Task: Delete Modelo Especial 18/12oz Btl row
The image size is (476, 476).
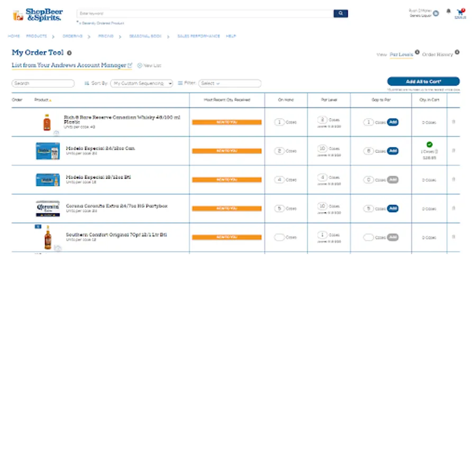Action: point(454,179)
